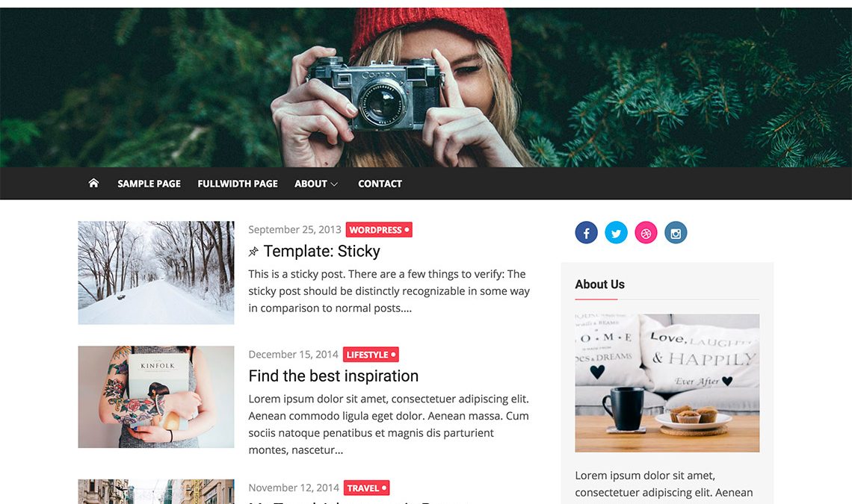Click the sticky pin icon beside Template: Sticky
Image resolution: width=852 pixels, height=504 pixels.
tap(253, 252)
